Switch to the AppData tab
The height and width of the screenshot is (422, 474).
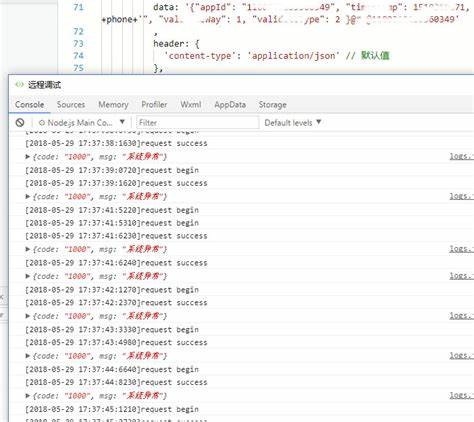(230, 105)
